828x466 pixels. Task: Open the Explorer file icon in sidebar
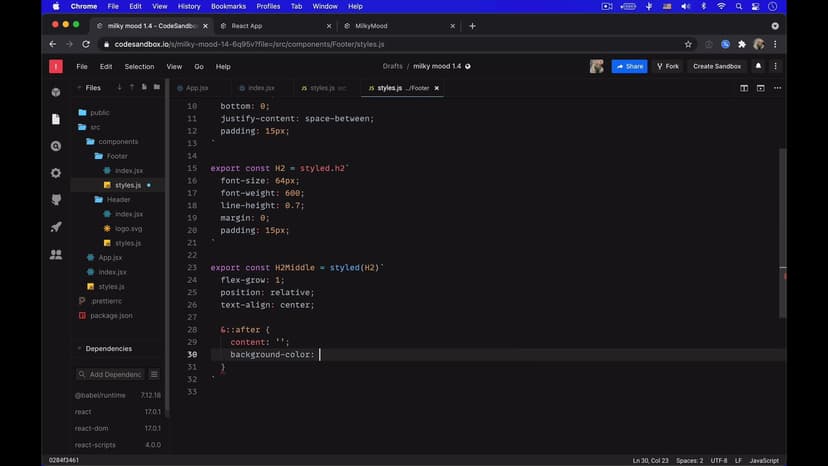[56, 119]
